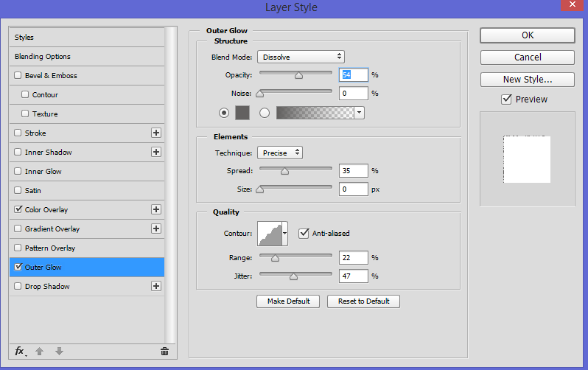Expand the Contour picker arrow
This screenshot has width=588, height=370.
click(x=284, y=233)
